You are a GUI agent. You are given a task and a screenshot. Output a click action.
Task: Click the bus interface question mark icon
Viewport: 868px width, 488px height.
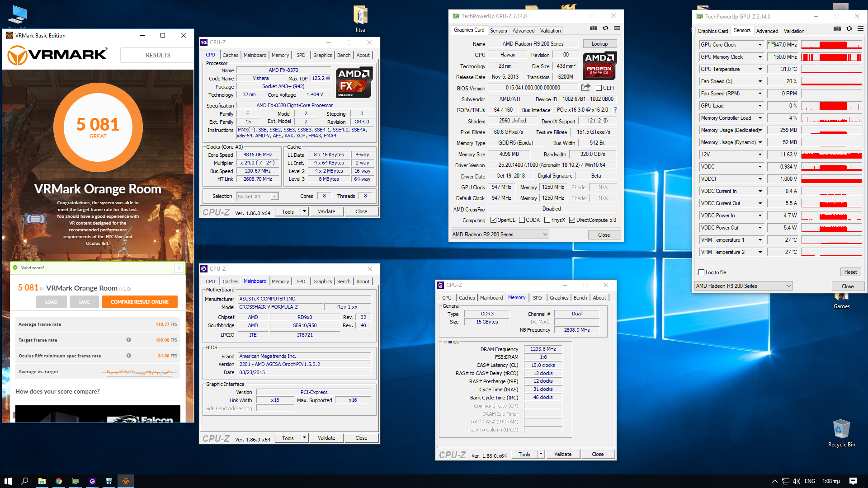tap(615, 110)
